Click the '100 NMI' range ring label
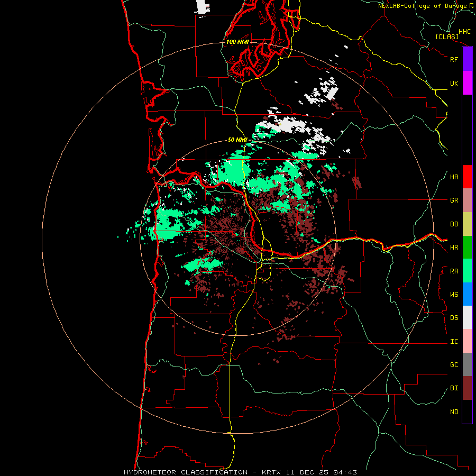476x476 pixels. (237, 42)
